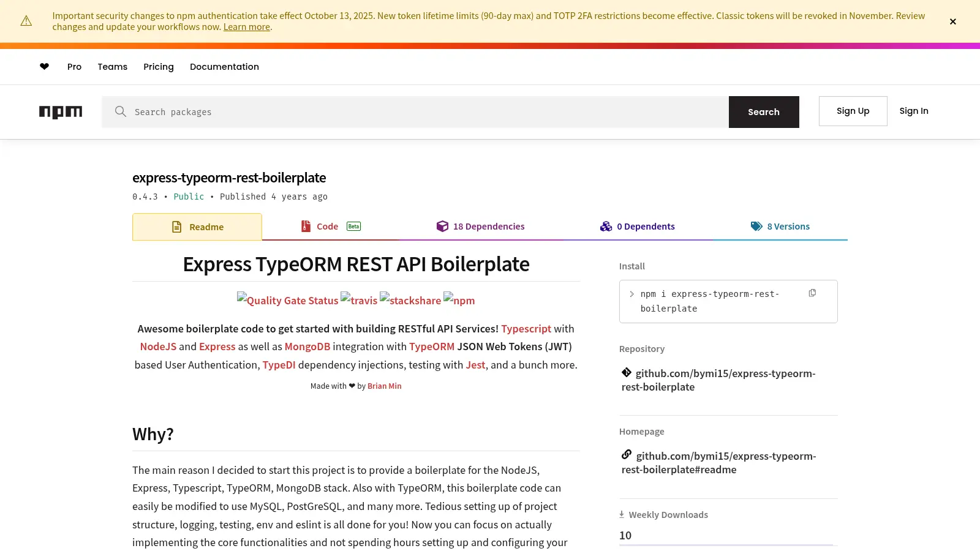Image resolution: width=980 pixels, height=551 pixels.
Task: Open the Express link in description
Action: pos(217,347)
